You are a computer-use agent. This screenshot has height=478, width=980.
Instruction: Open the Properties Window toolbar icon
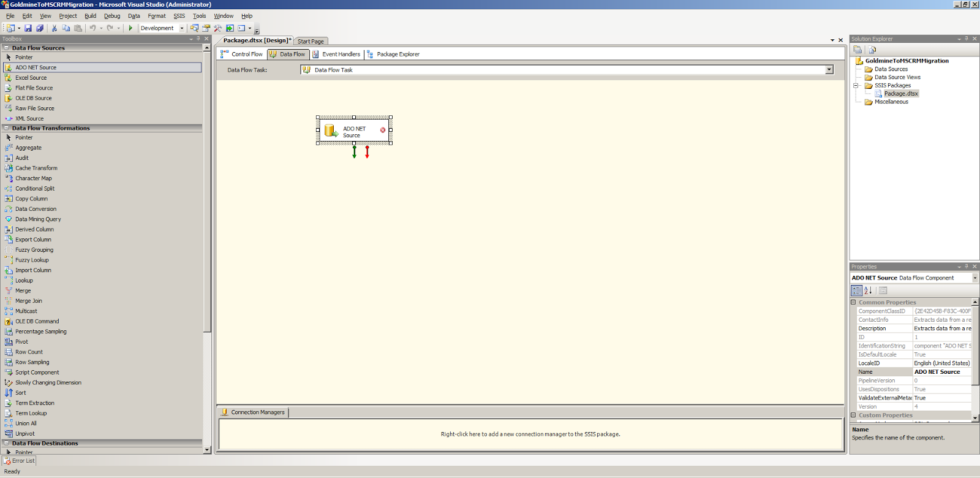pyautogui.click(x=206, y=28)
